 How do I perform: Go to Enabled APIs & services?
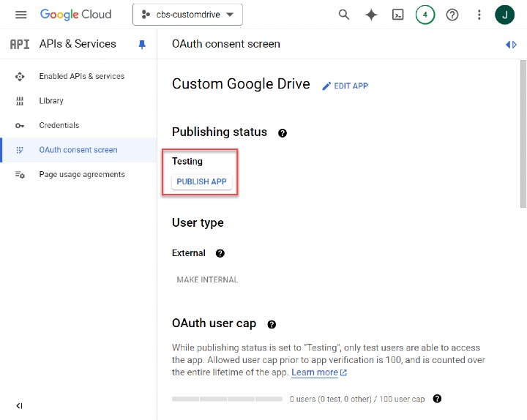(81, 76)
